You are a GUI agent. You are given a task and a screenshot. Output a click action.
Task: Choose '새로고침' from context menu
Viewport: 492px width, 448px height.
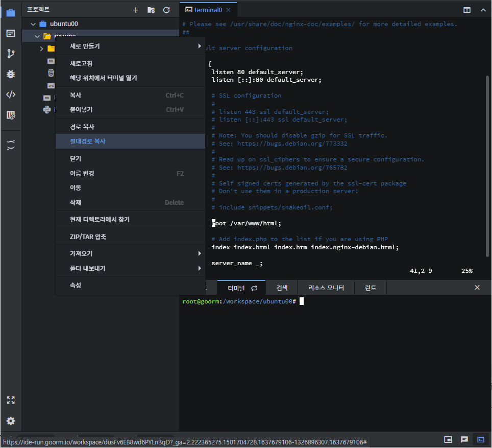pos(130,63)
